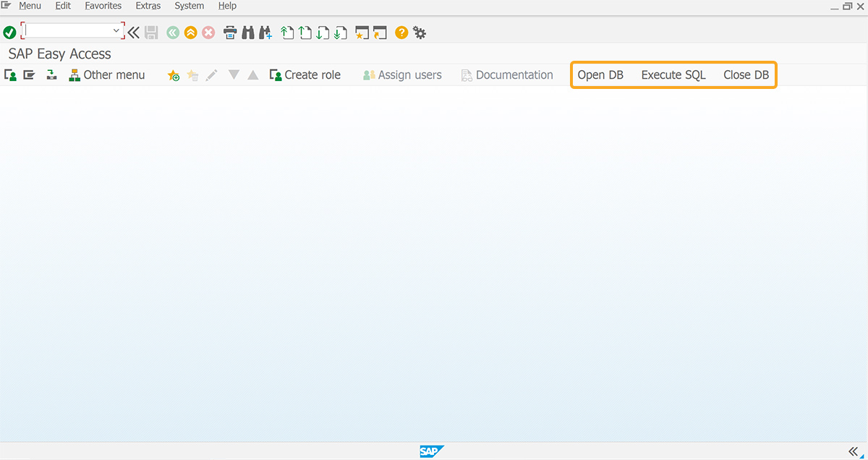
Task: Click the system menu icon left of Menu
Action: point(6,6)
